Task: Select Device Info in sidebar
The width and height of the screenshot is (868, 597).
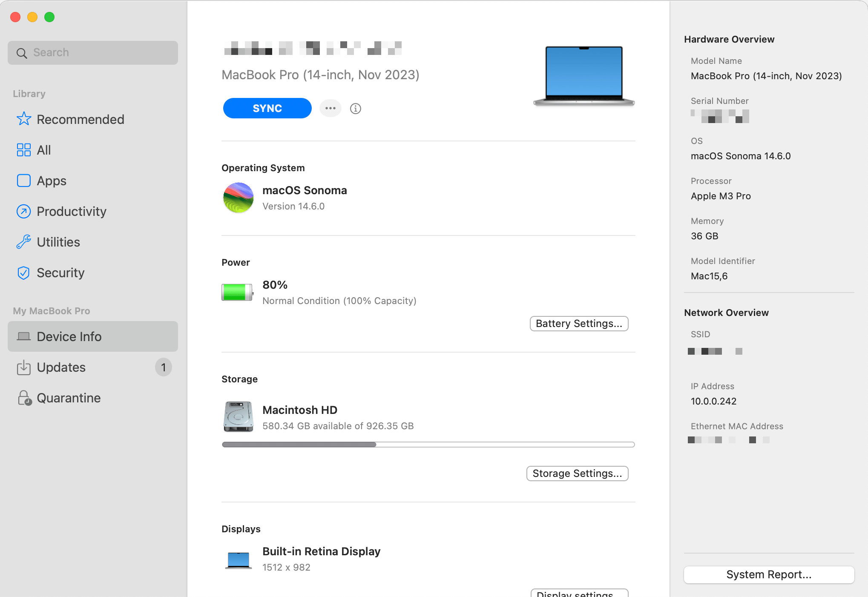Action: [x=93, y=336]
